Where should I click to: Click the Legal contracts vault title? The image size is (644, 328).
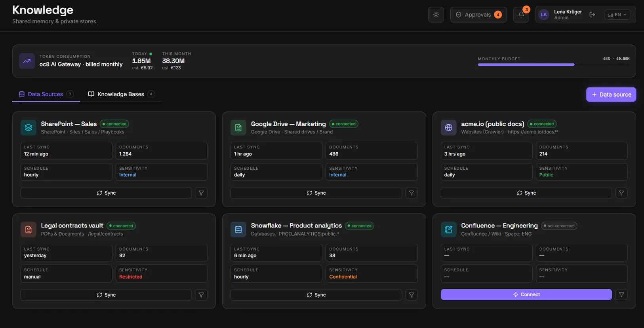click(72, 226)
